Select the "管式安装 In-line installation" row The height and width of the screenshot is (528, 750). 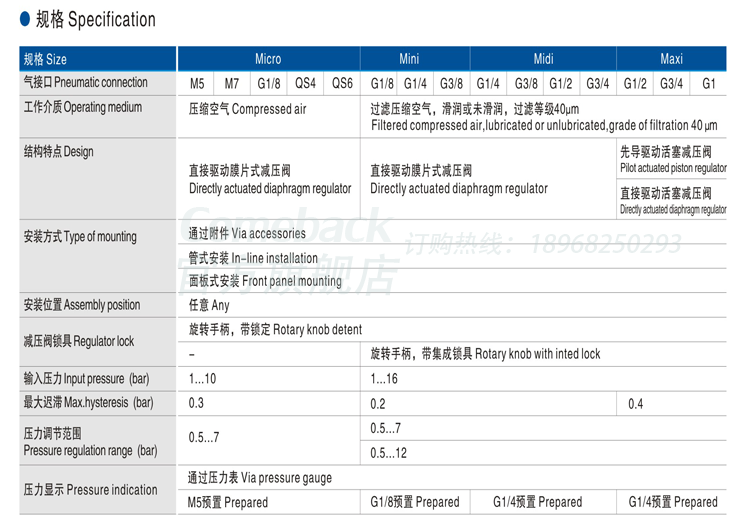pos(452,257)
